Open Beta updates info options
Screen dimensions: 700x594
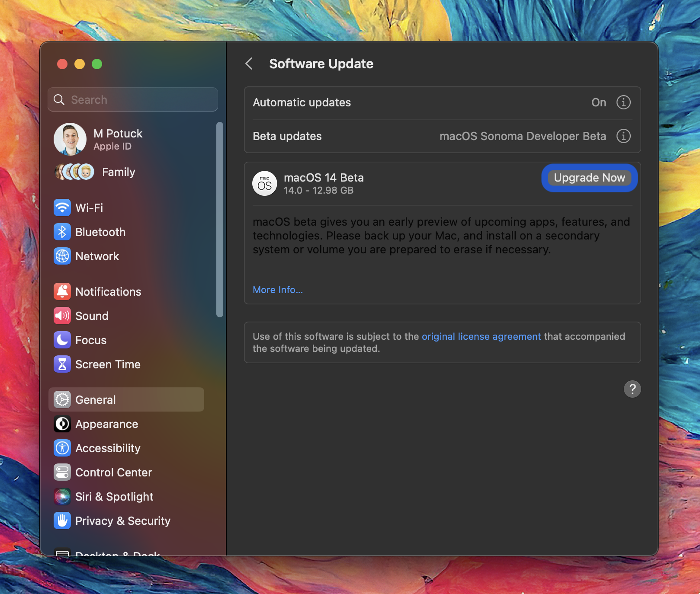pyautogui.click(x=623, y=136)
